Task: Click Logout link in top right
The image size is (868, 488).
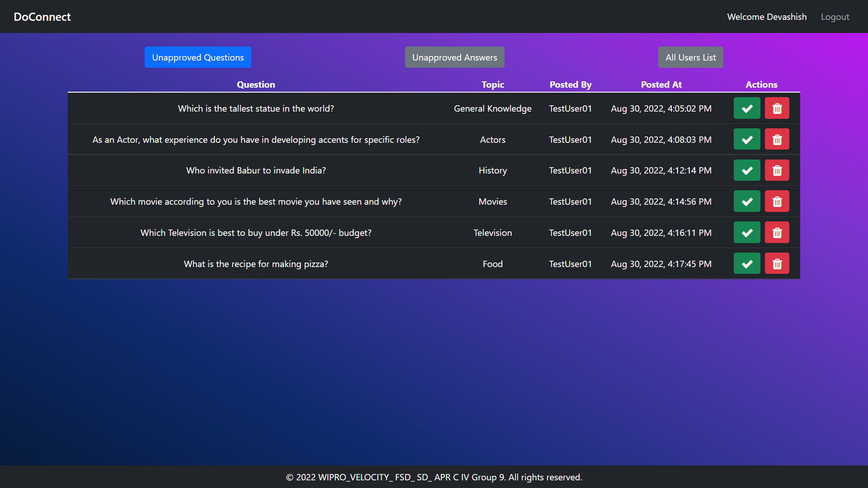Action: coord(836,17)
